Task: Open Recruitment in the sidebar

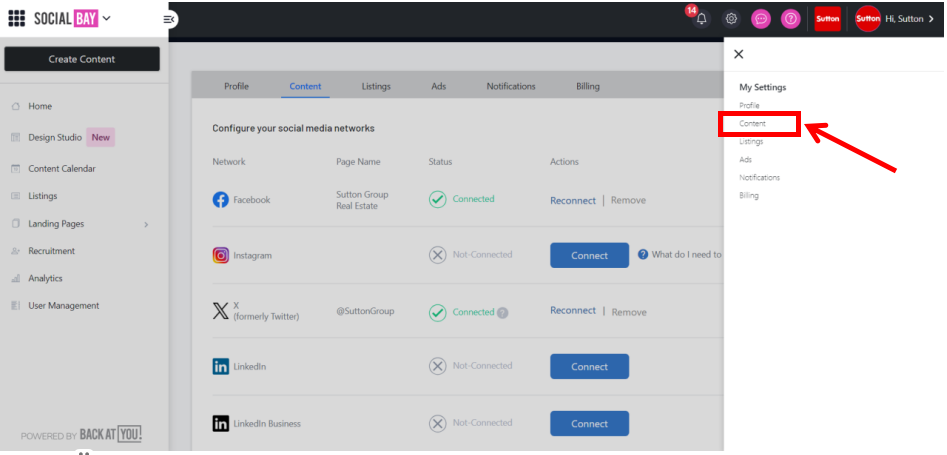Action: (51, 251)
